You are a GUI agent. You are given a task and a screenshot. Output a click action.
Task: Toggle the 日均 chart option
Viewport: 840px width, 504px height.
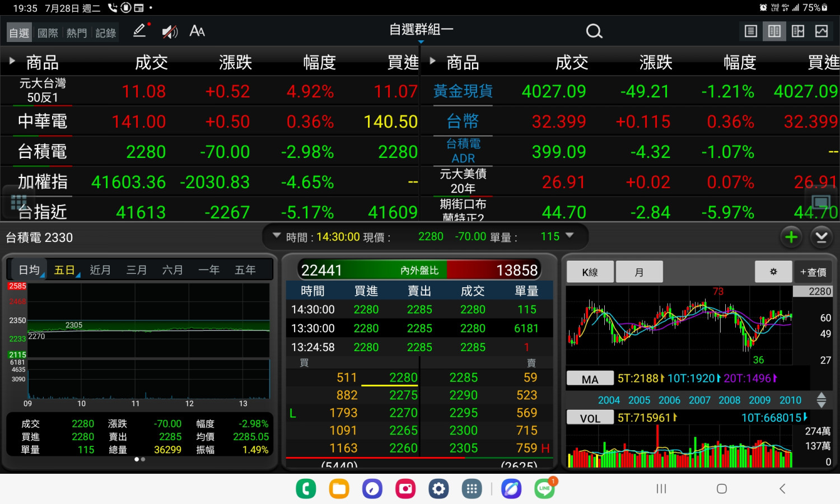[x=29, y=270]
